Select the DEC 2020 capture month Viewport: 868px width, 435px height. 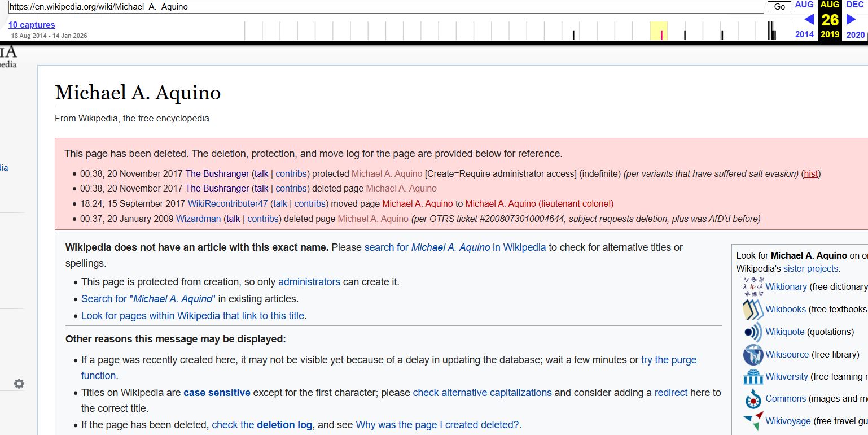pyautogui.click(x=855, y=5)
